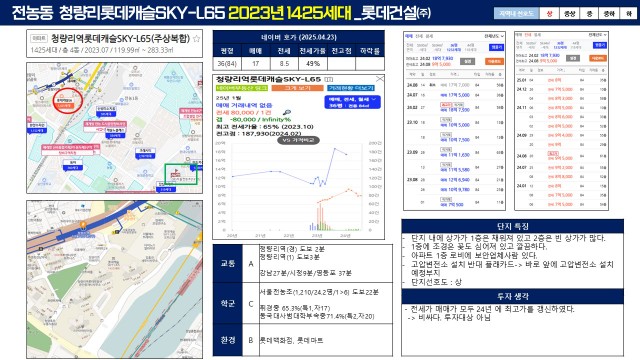Viewport: 640px width, 360px height.
Task: Switch to 매매 tab in the left transaction panel
Action: tap(409, 36)
